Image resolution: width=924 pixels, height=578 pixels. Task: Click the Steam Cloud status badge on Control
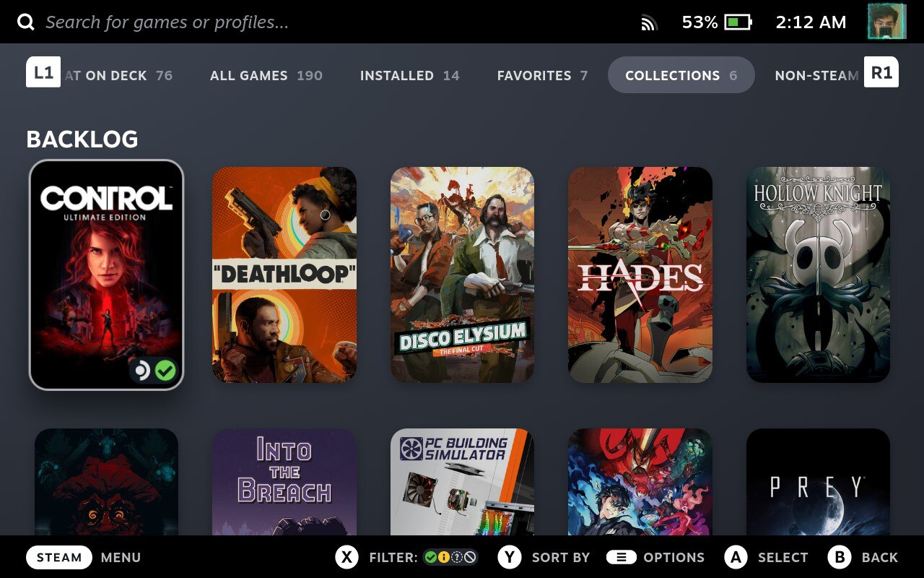141,371
